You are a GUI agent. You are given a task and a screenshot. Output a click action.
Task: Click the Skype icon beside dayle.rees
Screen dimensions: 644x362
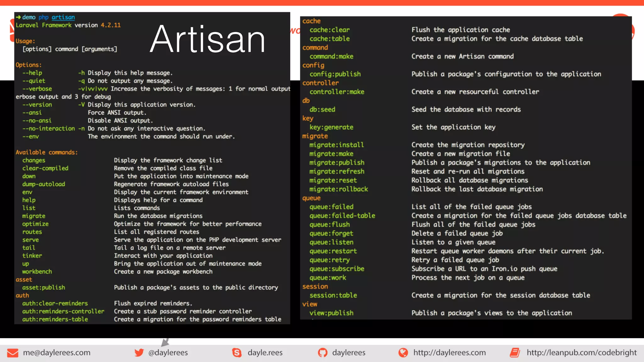coord(237,353)
